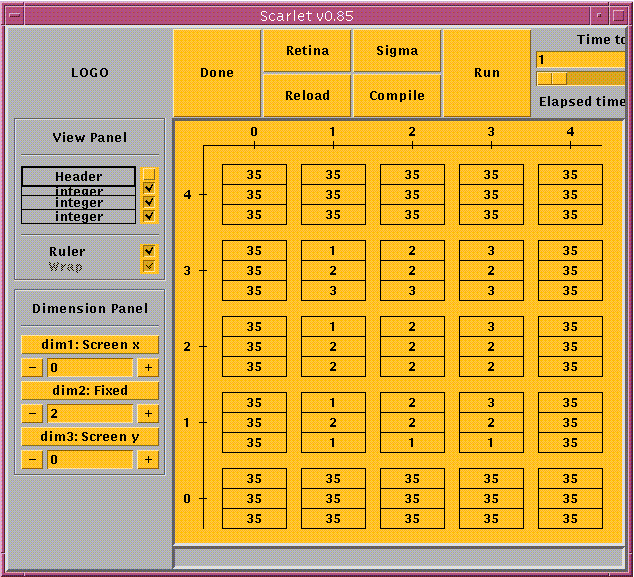Image resolution: width=634 pixels, height=577 pixels.
Task: Click the dim3 value field
Action: pyautogui.click(x=90, y=460)
